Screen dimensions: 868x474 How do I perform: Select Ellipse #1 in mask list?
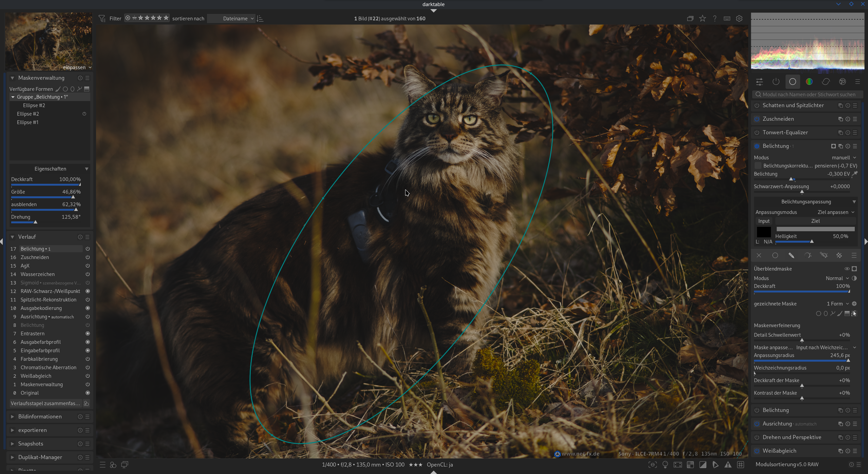point(27,122)
